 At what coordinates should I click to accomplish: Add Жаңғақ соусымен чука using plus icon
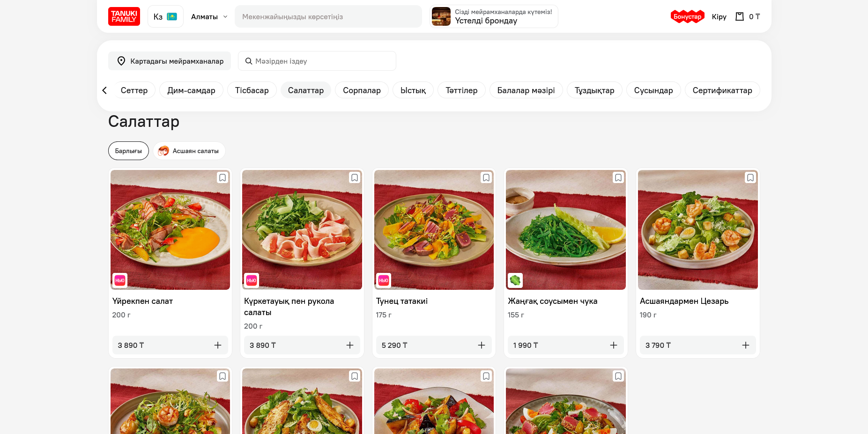[x=614, y=345]
